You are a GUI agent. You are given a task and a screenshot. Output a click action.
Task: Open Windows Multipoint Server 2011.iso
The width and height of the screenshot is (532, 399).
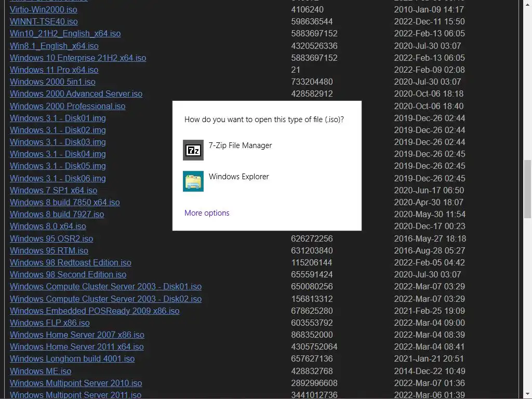pos(75,395)
